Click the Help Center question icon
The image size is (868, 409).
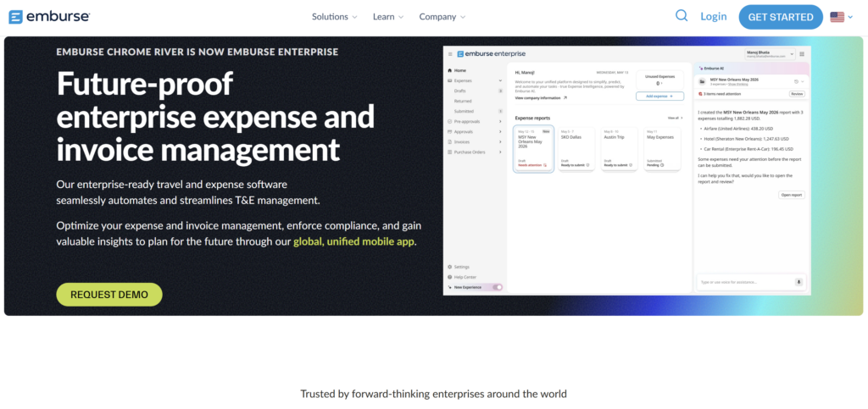pyautogui.click(x=449, y=277)
